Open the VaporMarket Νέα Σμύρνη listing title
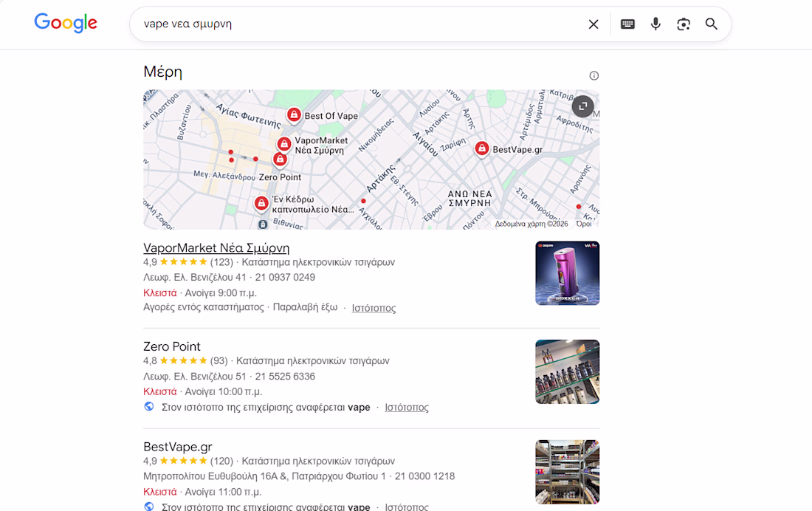 point(216,247)
